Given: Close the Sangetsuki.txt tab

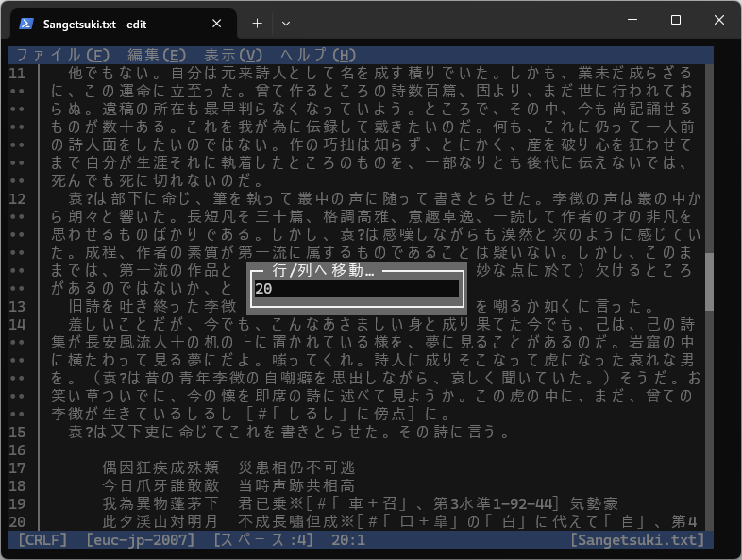Looking at the screenshot, I should coord(217,24).
